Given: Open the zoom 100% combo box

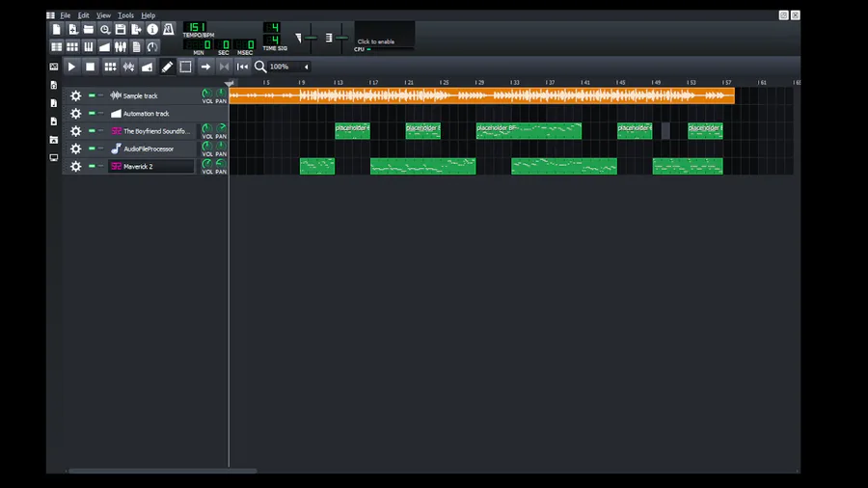Looking at the screenshot, I should pyautogui.click(x=289, y=67).
